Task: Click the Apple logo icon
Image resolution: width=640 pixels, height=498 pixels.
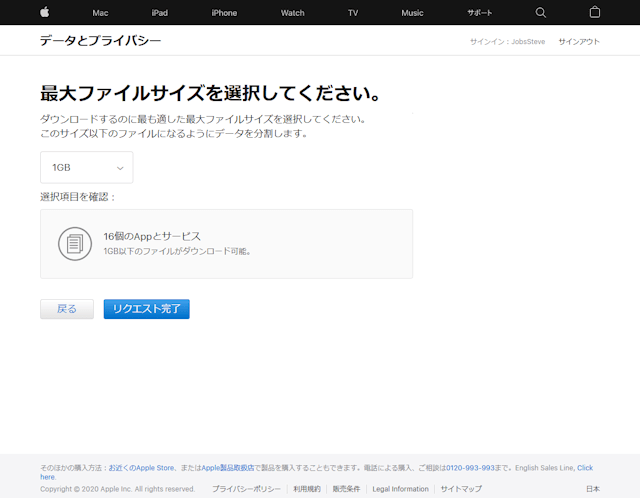Action: (x=44, y=12)
